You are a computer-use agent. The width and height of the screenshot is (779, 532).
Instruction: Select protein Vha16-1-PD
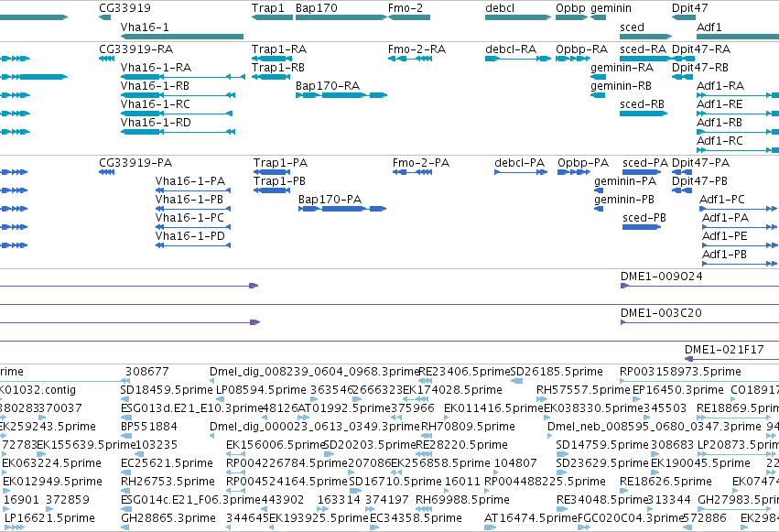pos(193,245)
